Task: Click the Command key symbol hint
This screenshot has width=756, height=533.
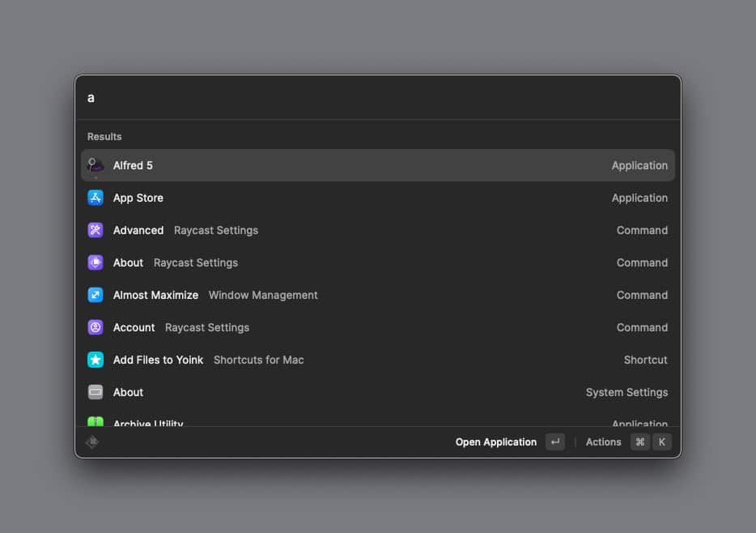Action: point(639,441)
